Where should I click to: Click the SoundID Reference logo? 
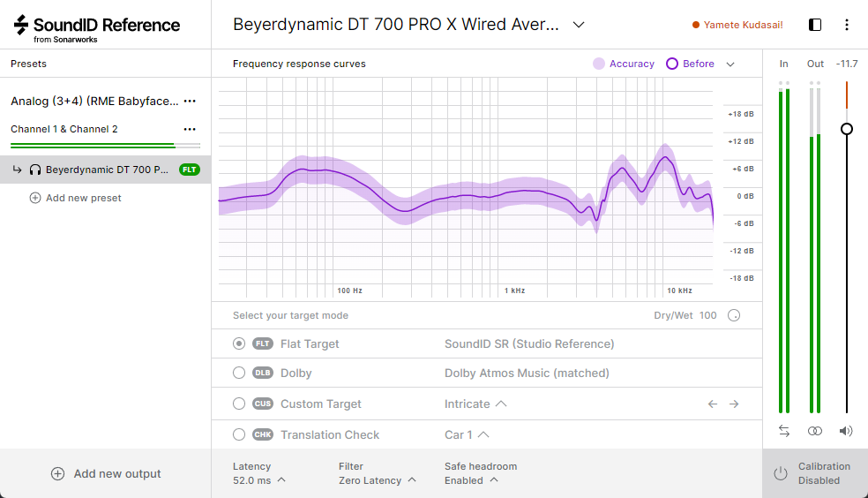coord(97,29)
